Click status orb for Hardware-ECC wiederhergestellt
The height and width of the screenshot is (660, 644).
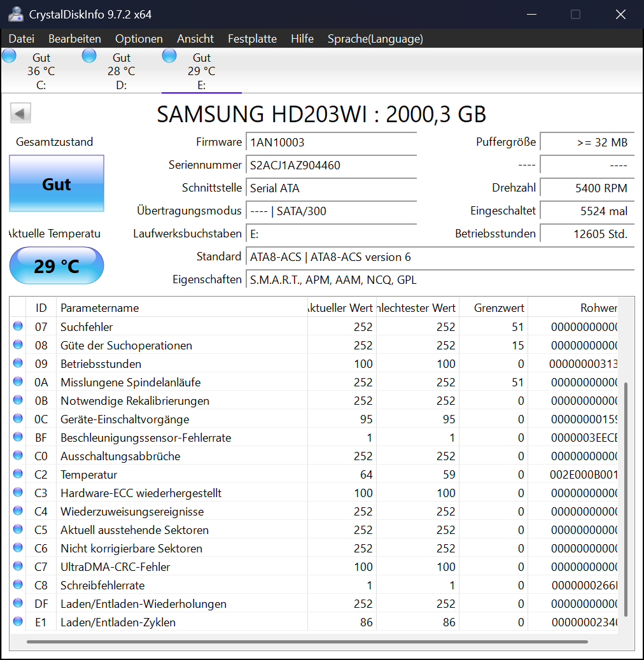(18, 492)
